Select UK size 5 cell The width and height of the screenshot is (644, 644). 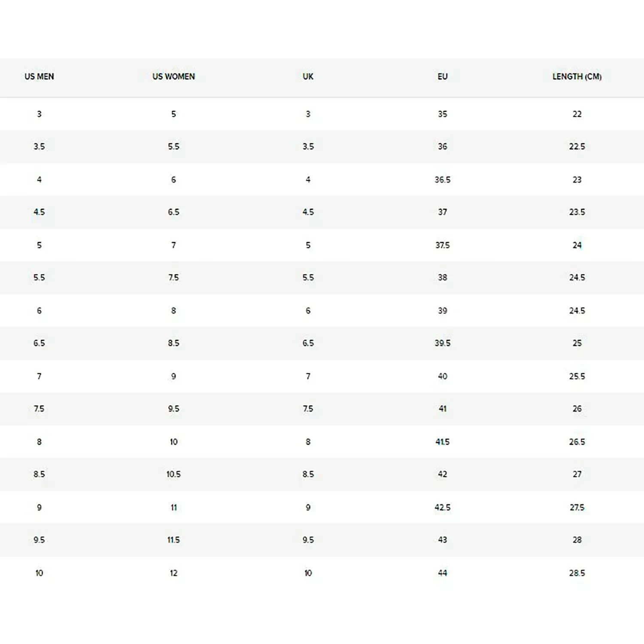tap(308, 245)
